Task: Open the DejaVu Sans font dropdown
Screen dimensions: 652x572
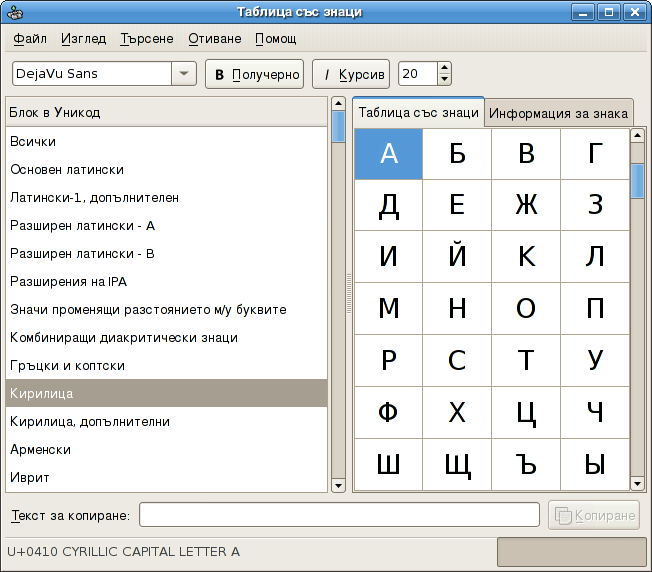Action: (x=183, y=74)
